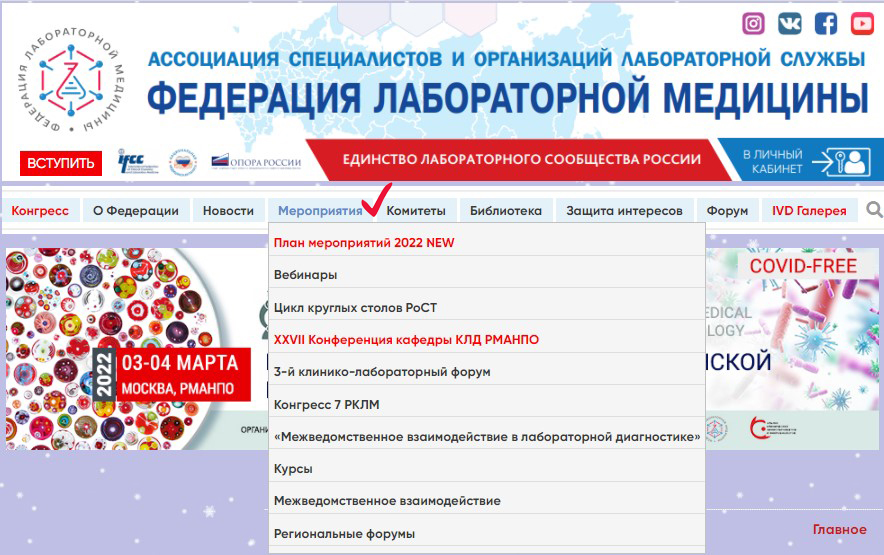Open the Instagram social icon

click(753, 24)
